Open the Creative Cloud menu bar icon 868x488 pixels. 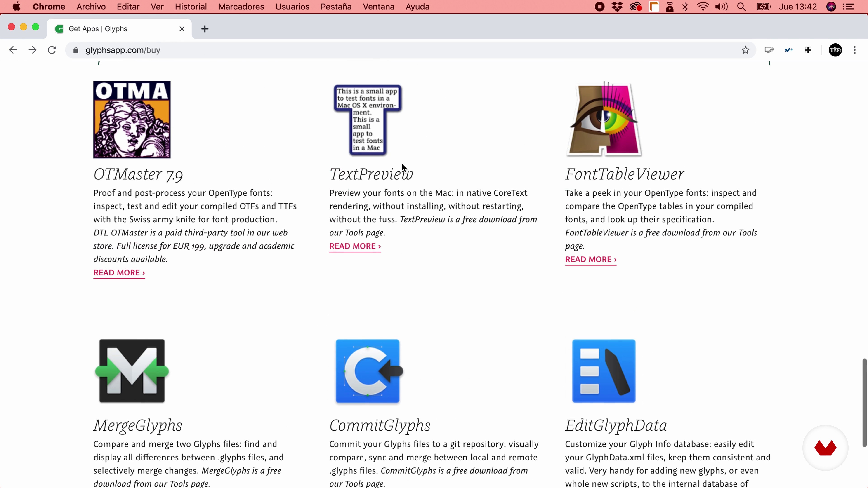635,7
